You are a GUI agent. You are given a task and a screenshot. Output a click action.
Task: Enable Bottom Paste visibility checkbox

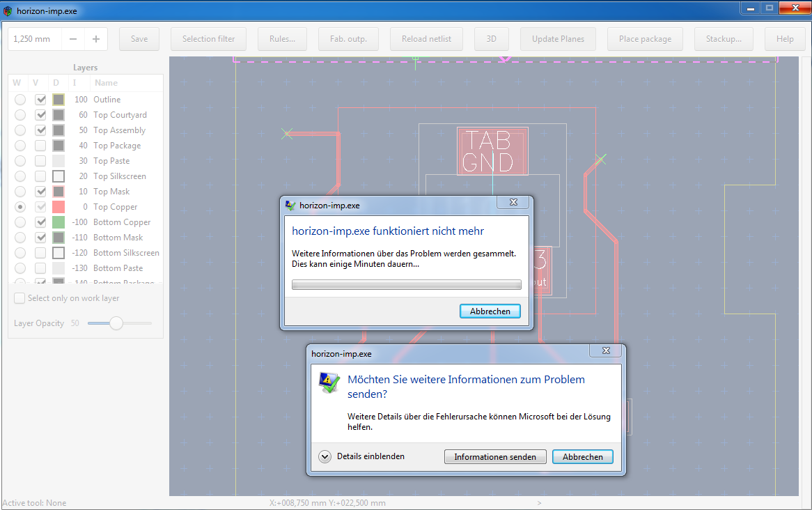[40, 268]
